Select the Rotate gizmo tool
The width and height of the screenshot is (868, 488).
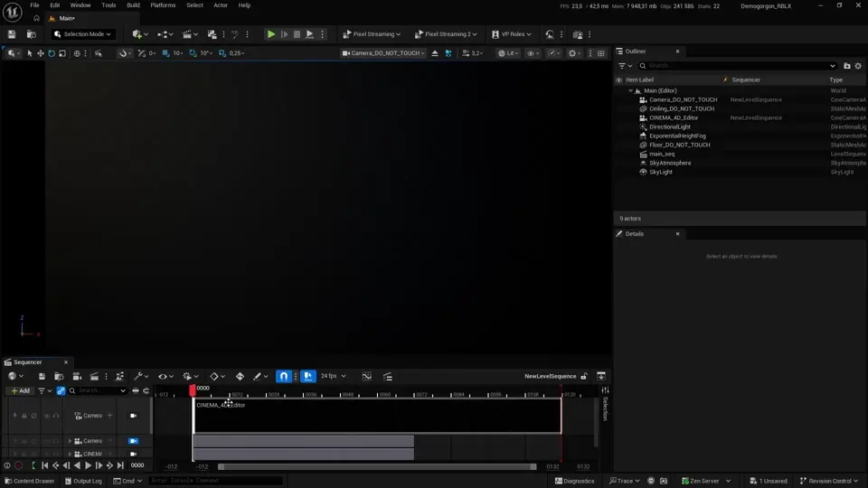52,53
